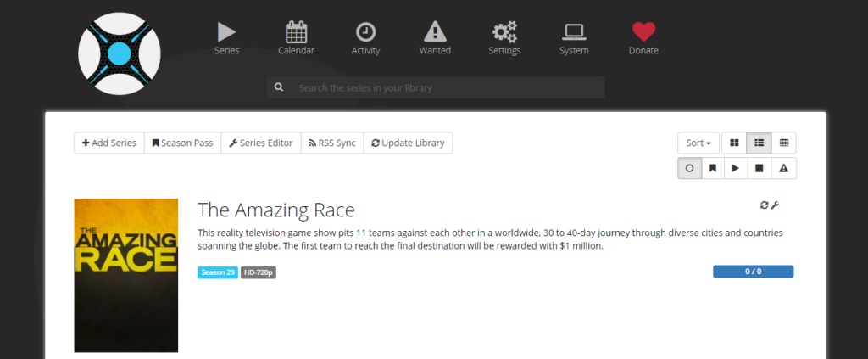Refresh The Amazing Race series
Screen dimensions: 868x359
coord(765,205)
